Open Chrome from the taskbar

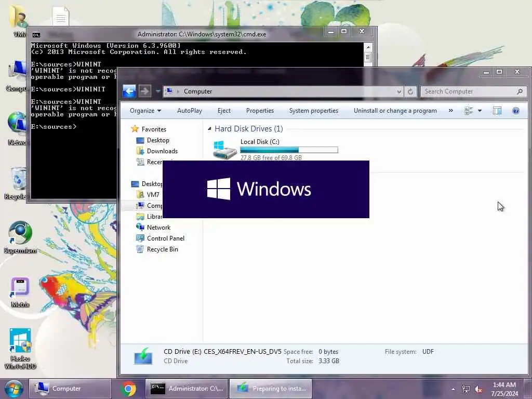click(x=129, y=389)
